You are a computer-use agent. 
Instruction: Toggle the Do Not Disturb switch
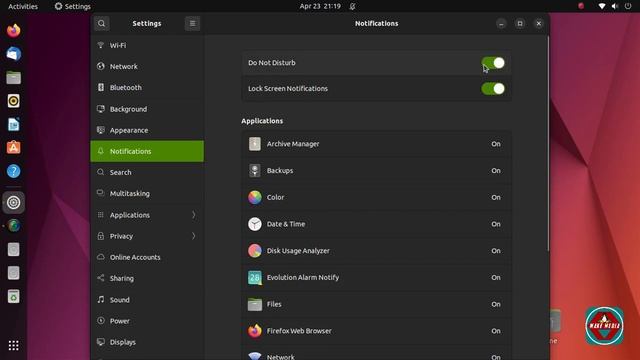[493, 63]
